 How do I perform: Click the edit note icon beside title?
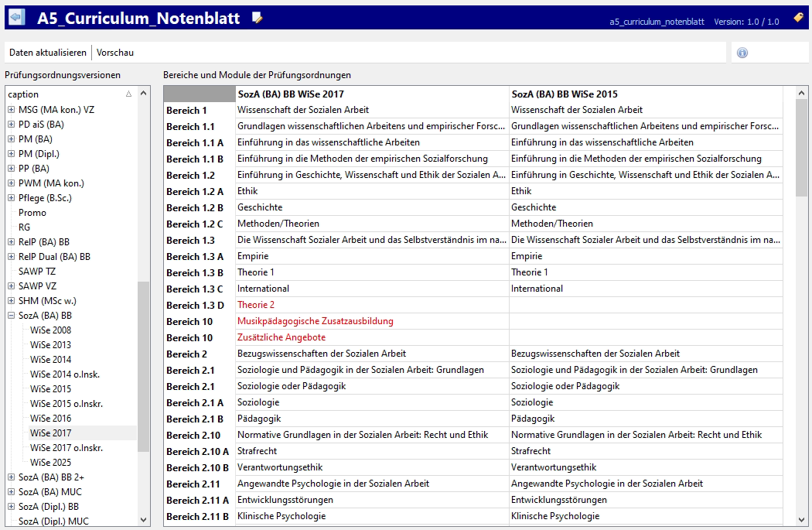[258, 18]
